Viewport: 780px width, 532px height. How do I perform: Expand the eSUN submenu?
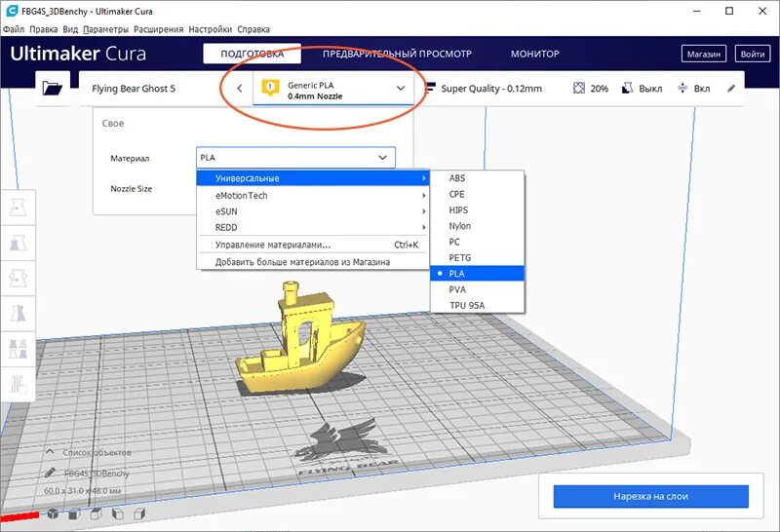tap(312, 211)
